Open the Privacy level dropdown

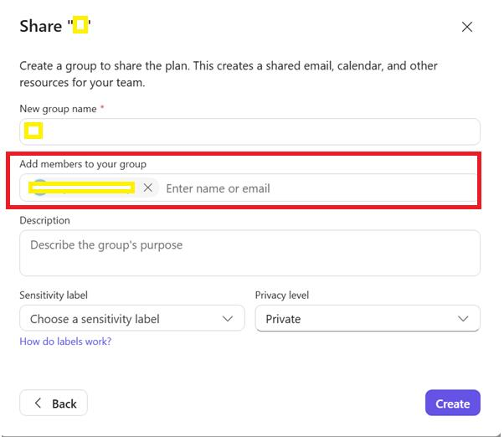coord(368,319)
